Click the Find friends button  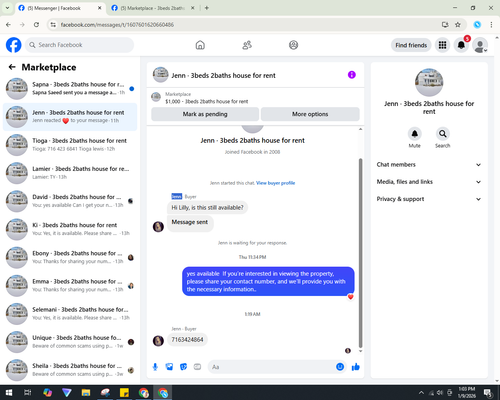point(411,45)
